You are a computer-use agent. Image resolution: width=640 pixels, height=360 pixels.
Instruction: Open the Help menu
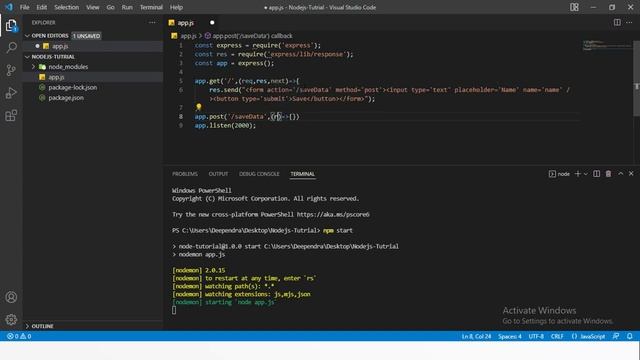pyautogui.click(x=176, y=7)
